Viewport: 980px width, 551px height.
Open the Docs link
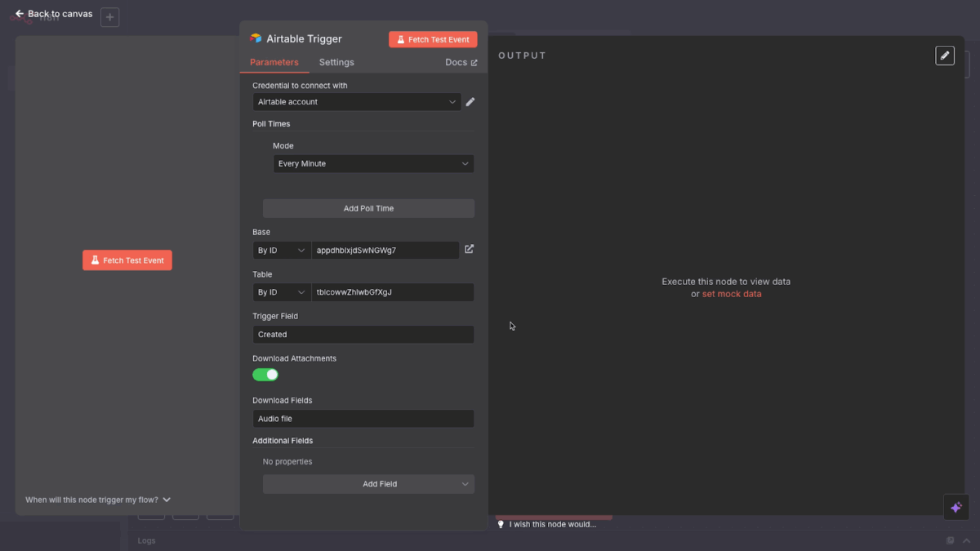click(x=461, y=62)
